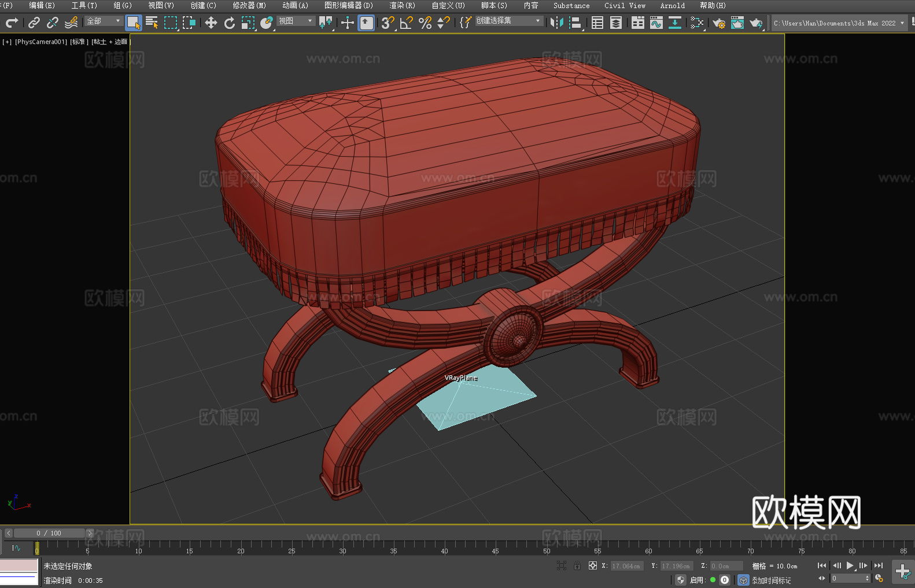Image resolution: width=915 pixels, height=588 pixels.
Task: Click the Go to Start button
Action: [x=821, y=565]
